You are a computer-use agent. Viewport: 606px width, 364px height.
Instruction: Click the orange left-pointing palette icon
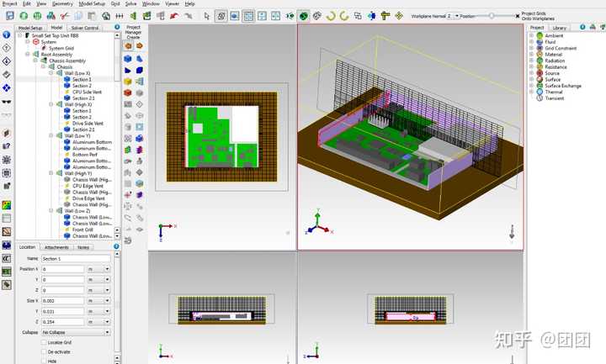(x=128, y=46)
